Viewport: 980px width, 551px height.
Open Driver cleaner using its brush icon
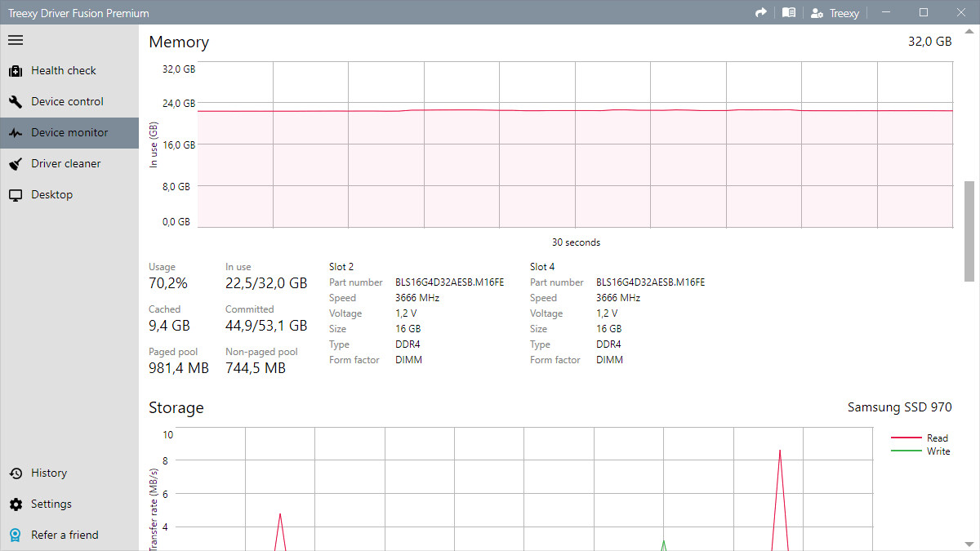coord(15,163)
